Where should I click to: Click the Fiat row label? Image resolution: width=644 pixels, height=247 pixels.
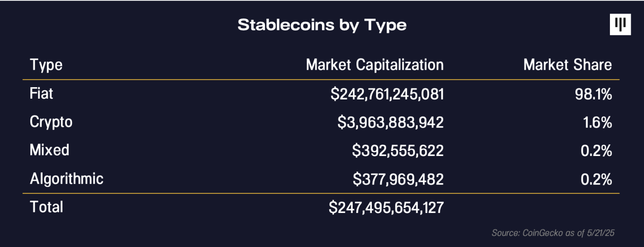click(x=41, y=93)
